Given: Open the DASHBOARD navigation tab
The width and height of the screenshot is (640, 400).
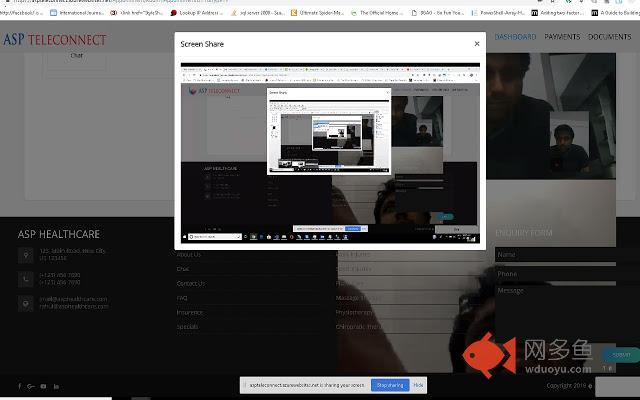Looking at the screenshot, I should pos(515,37).
